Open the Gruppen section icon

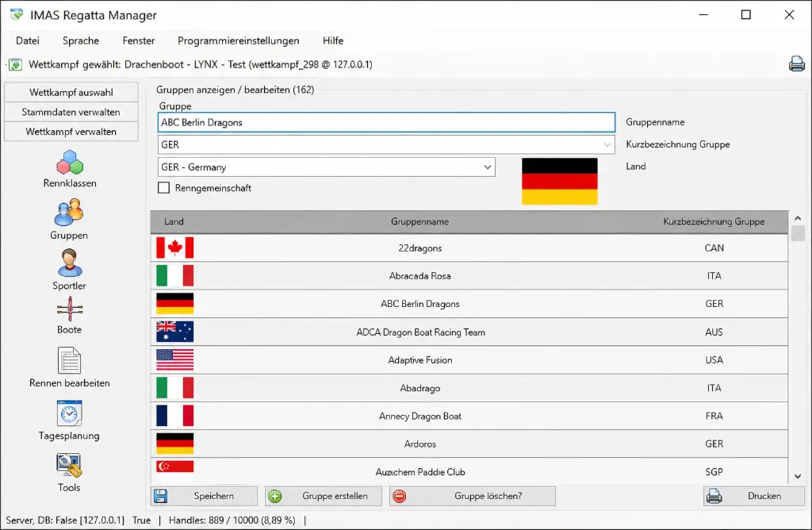(x=69, y=213)
